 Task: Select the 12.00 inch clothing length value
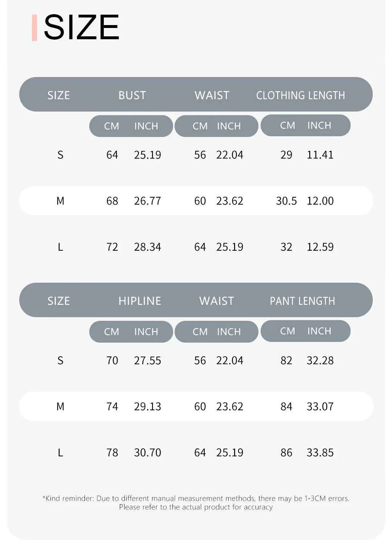coord(320,201)
